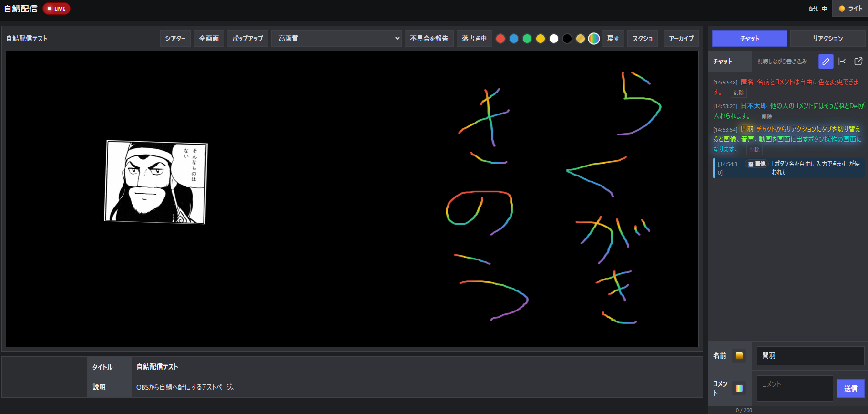Click the 名前 name input field

[810, 356]
